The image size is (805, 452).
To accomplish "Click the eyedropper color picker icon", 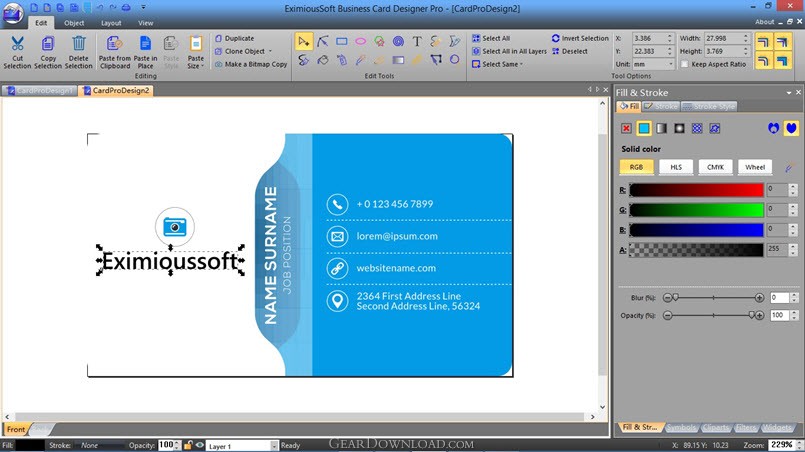I will (789, 167).
